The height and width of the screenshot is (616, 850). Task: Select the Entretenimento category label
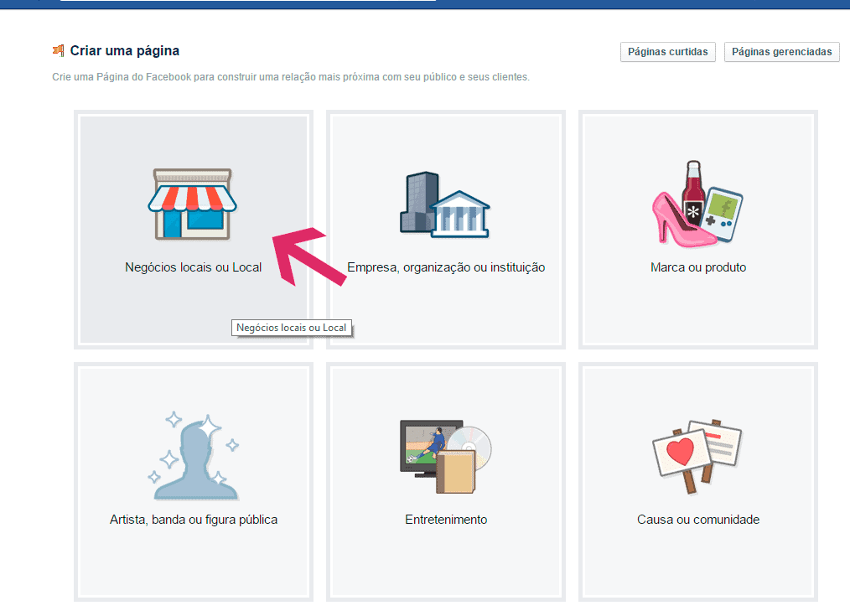446,520
